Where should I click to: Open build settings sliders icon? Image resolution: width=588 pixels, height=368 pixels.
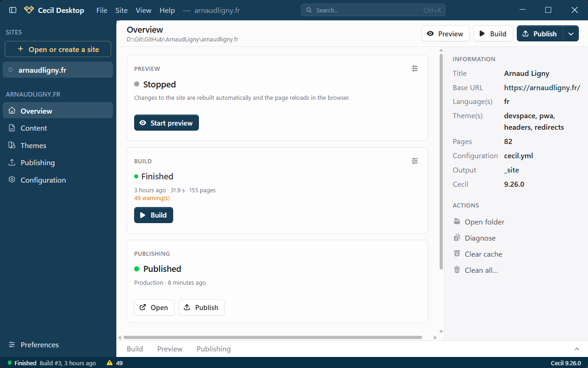[x=415, y=161]
